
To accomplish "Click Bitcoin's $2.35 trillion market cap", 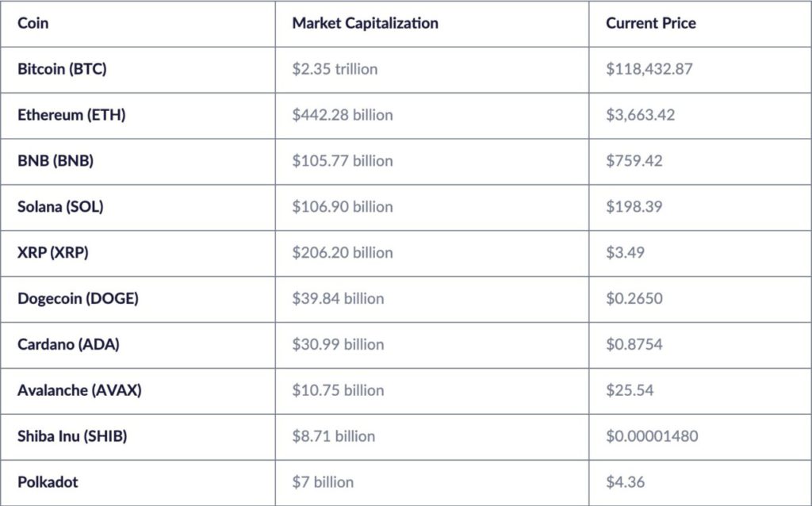I will pos(335,69).
